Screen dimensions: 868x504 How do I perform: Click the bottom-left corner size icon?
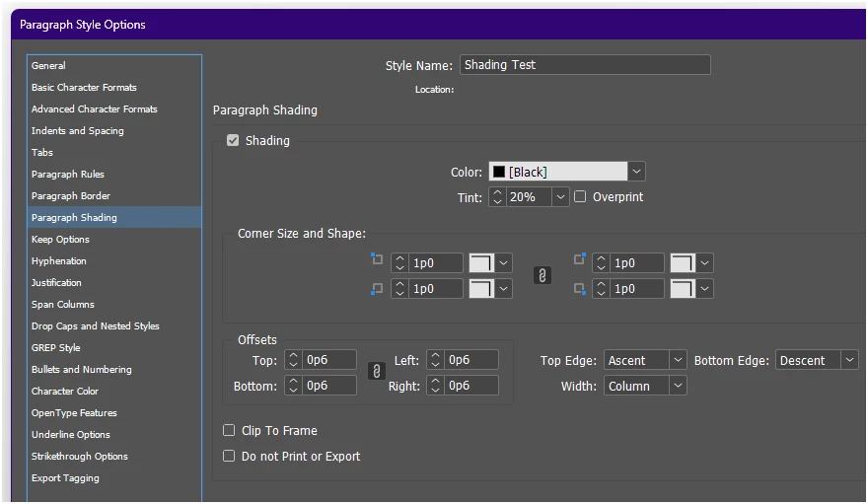377,289
